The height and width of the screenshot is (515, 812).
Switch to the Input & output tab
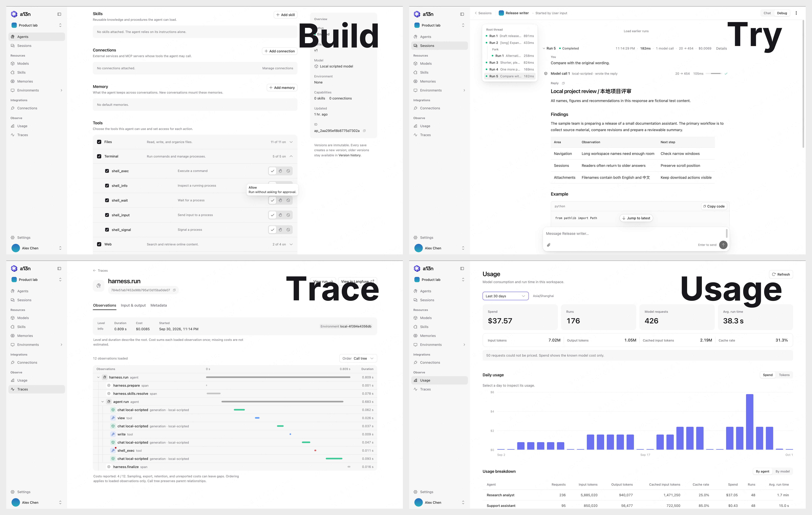tap(133, 305)
